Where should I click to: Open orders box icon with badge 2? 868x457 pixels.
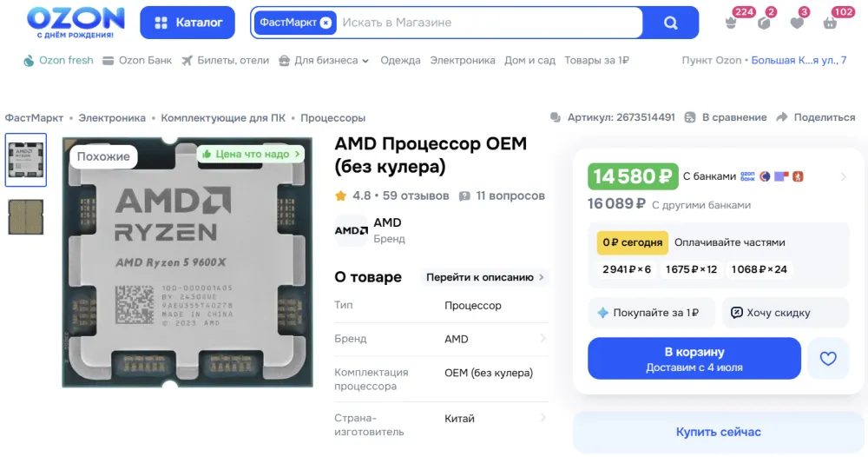tap(764, 23)
